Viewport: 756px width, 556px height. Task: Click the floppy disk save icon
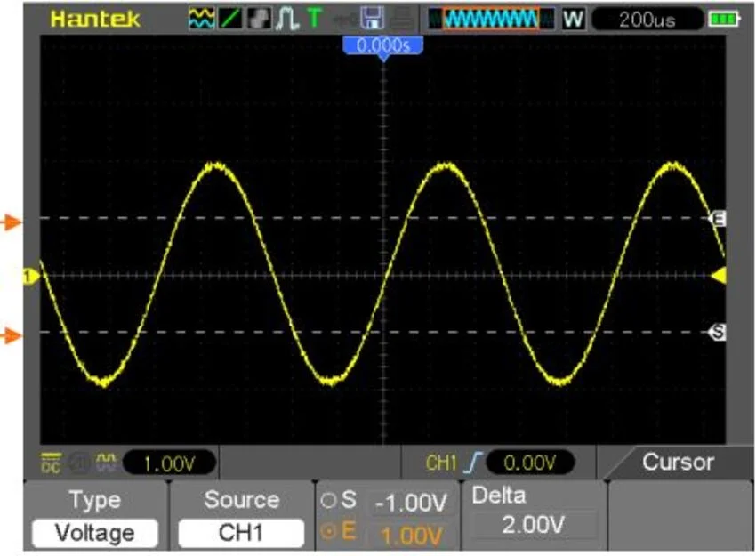click(x=370, y=18)
